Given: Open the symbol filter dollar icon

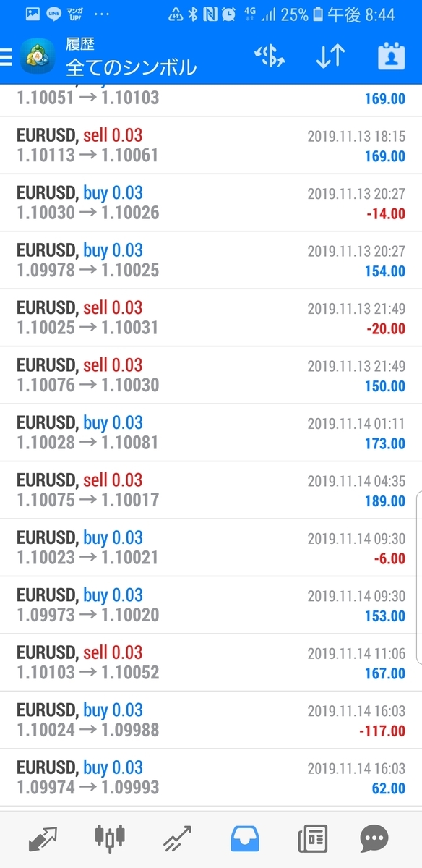Looking at the screenshot, I should 270,57.
